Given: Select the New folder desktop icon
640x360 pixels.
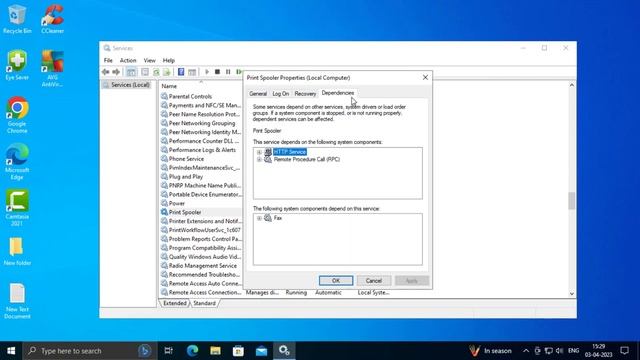Looking at the screenshot, I should pyautogui.click(x=17, y=252).
